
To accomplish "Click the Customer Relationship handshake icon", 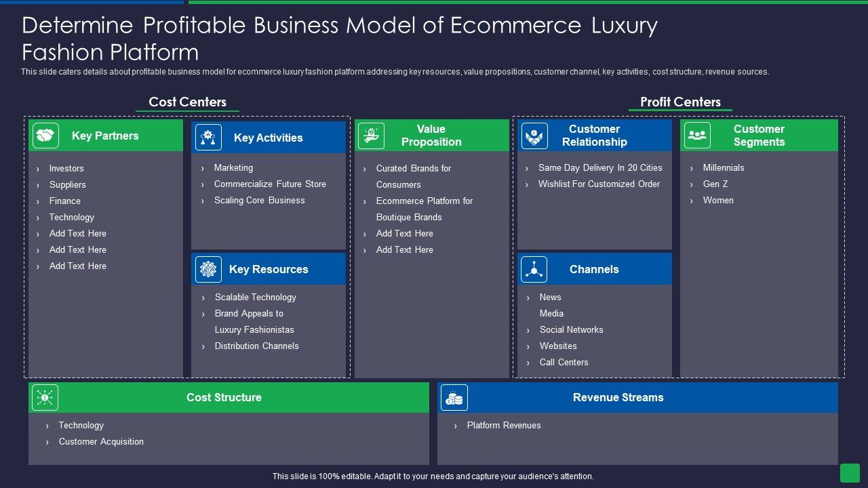I will [x=534, y=136].
